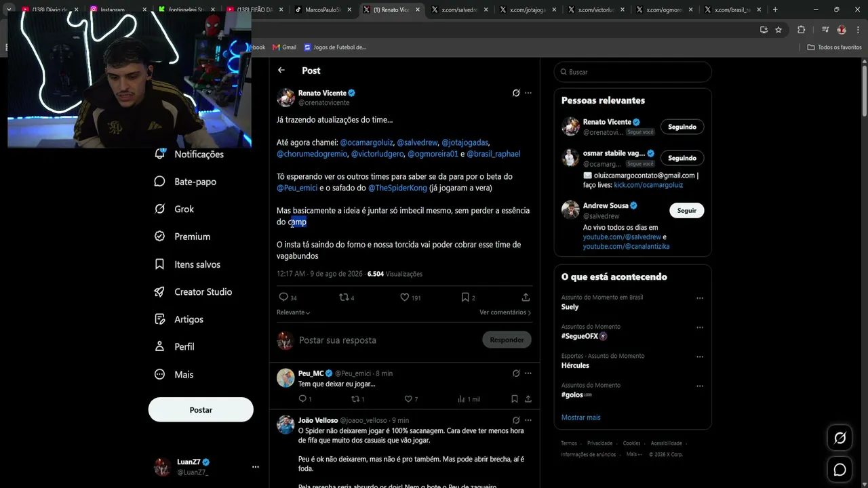Toggle Seguindo for osmar stabile
The height and width of the screenshot is (488, 868).
click(682, 158)
